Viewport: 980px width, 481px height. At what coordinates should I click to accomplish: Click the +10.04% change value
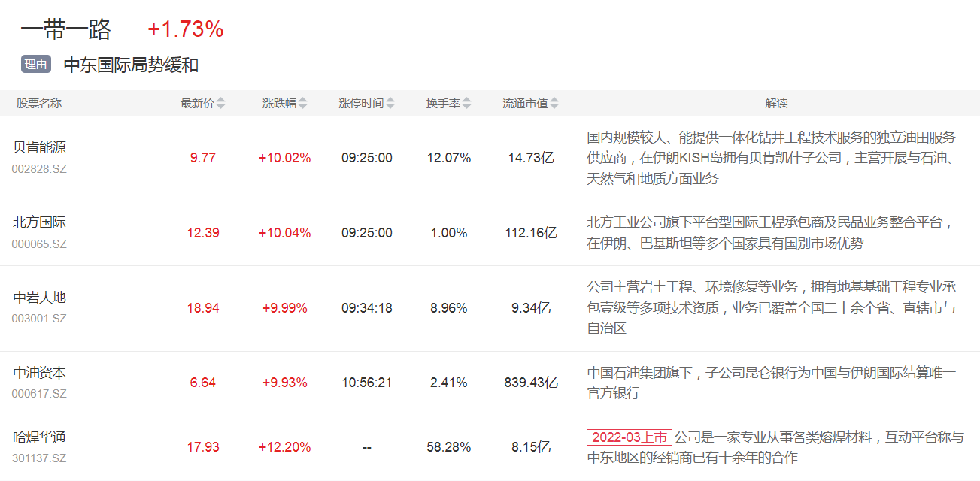284,233
